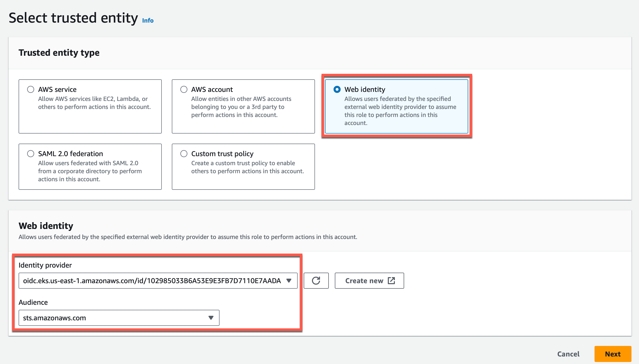The height and width of the screenshot is (364, 639).
Task: Click the Next button
Action: 613,354
